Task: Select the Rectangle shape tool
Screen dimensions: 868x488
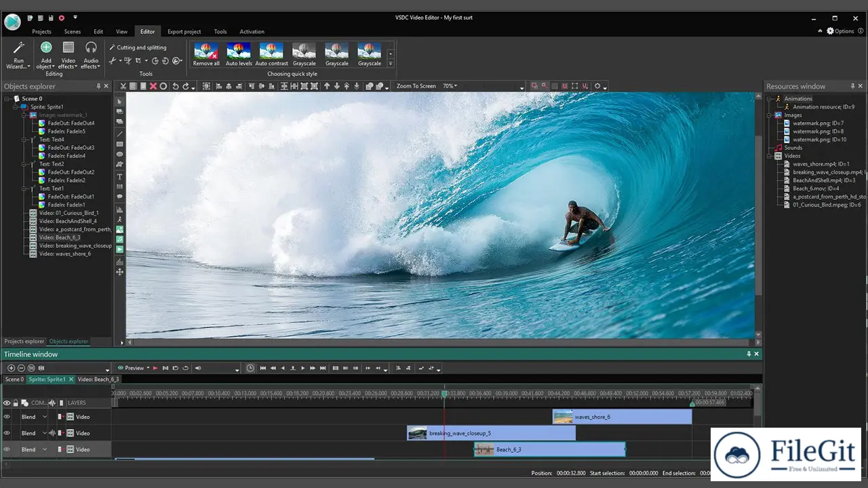Action: 120,144
